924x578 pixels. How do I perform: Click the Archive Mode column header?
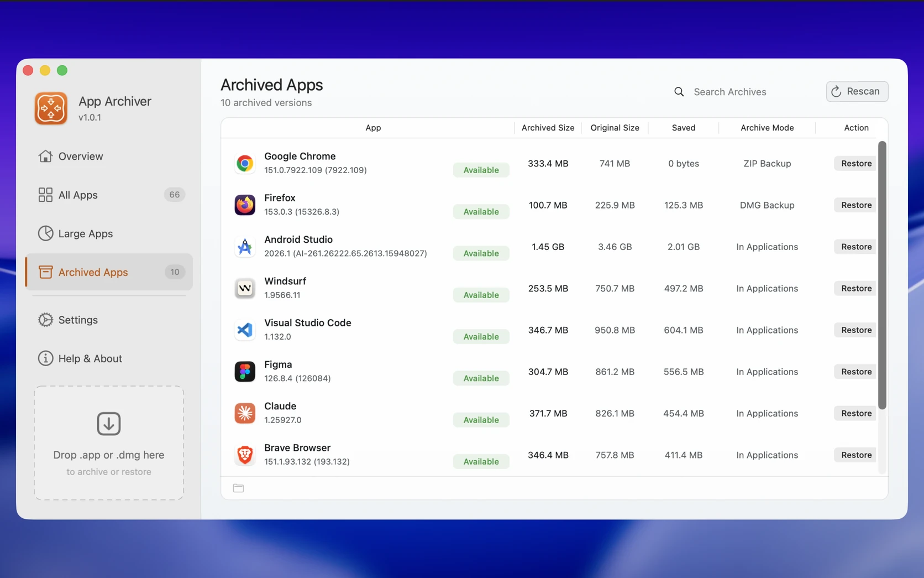(x=767, y=128)
